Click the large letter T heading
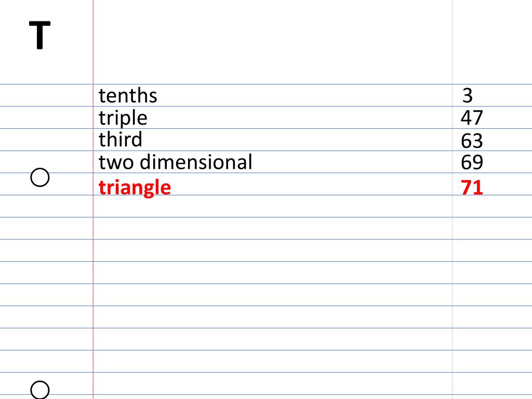 (x=39, y=35)
